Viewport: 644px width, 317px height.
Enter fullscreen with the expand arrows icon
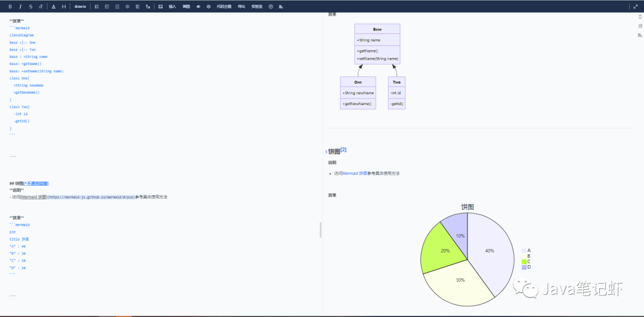point(636,7)
